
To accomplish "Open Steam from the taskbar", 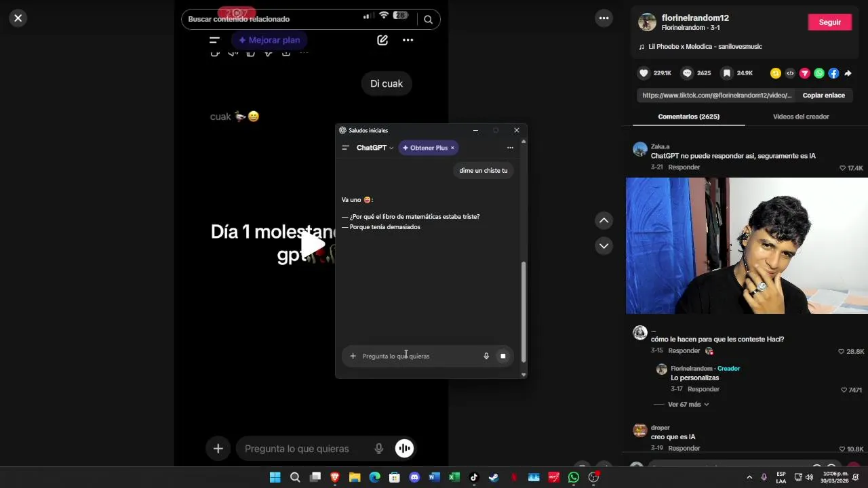I will [494, 477].
